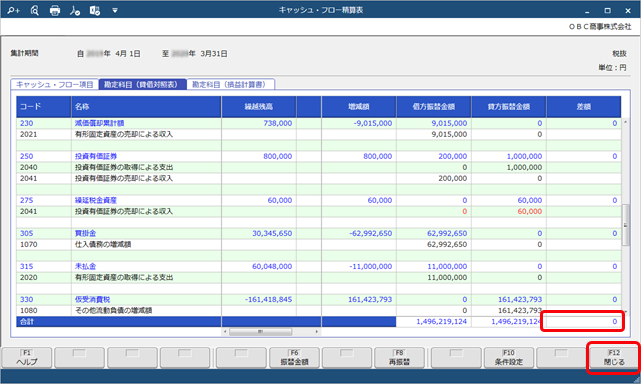Click the F1 ヘルプ button

[27, 358]
